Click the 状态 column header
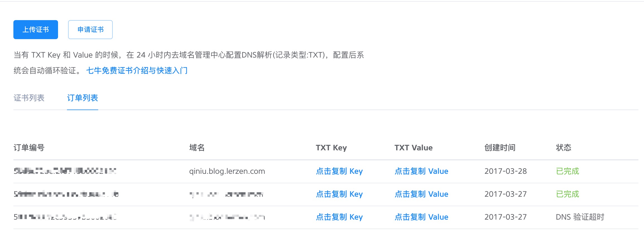This screenshot has height=247, width=644. (564, 148)
